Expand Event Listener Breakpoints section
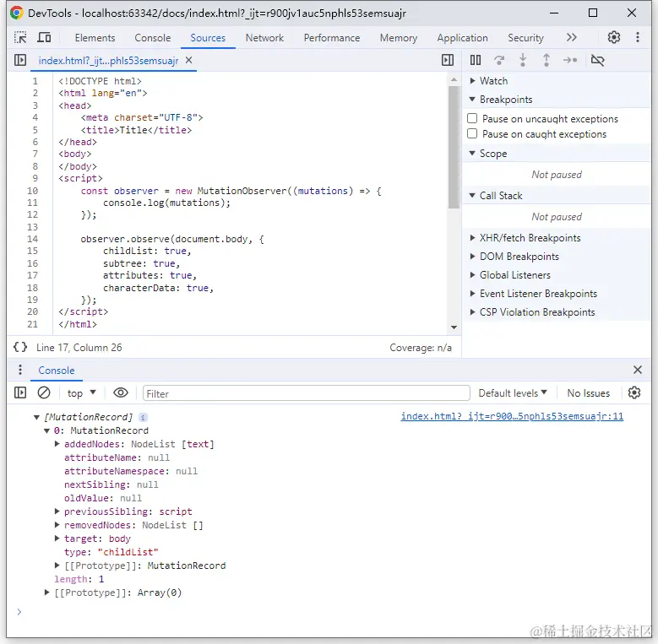Screen dimensions: 658x644 coord(472,294)
